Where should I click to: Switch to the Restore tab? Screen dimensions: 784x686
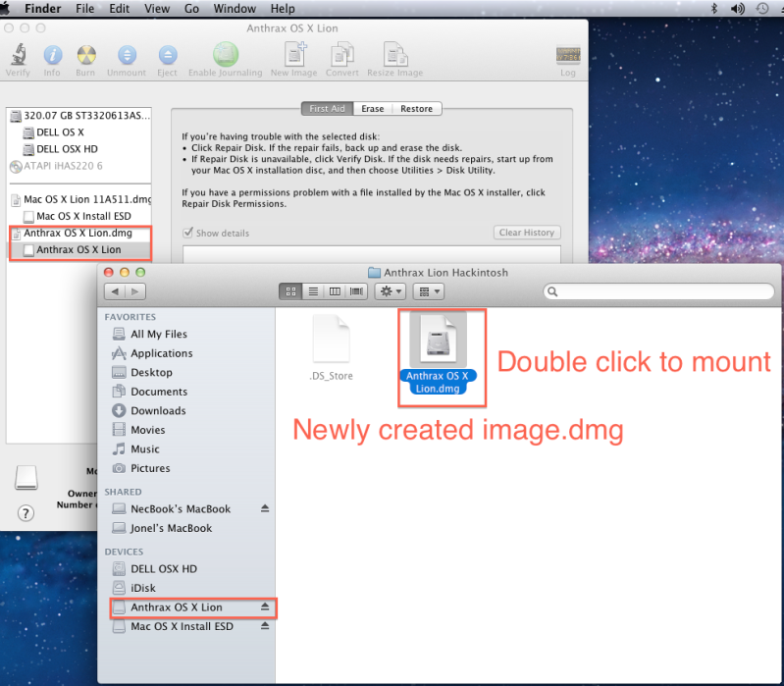416,109
